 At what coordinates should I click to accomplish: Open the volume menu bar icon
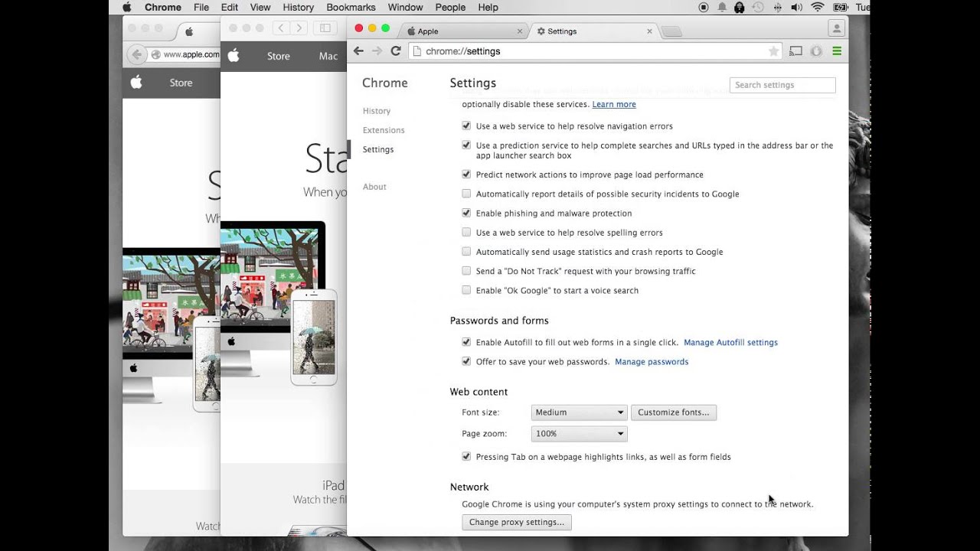[796, 8]
